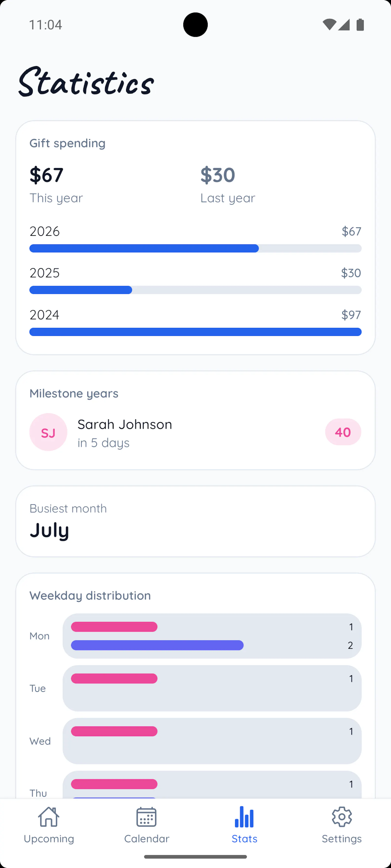Tap the $67 This year amount
The height and width of the screenshot is (868, 391).
46,175
